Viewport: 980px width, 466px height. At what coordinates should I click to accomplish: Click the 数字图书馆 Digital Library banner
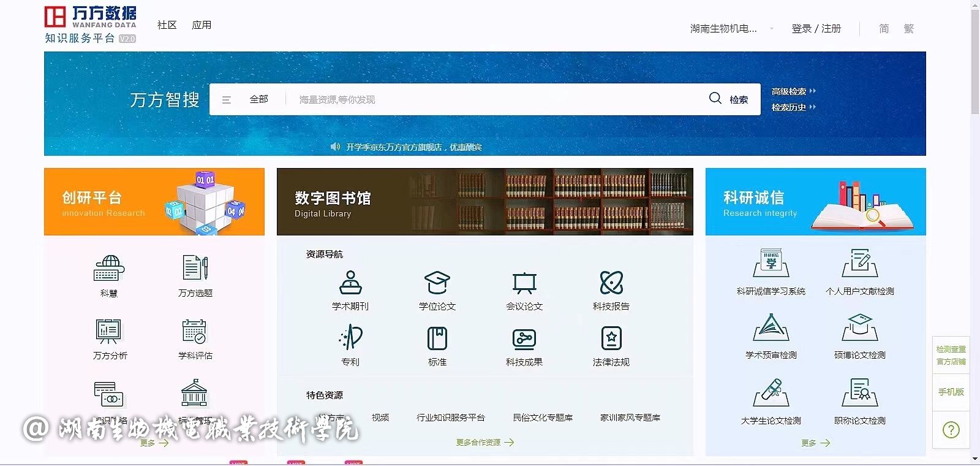[485, 202]
